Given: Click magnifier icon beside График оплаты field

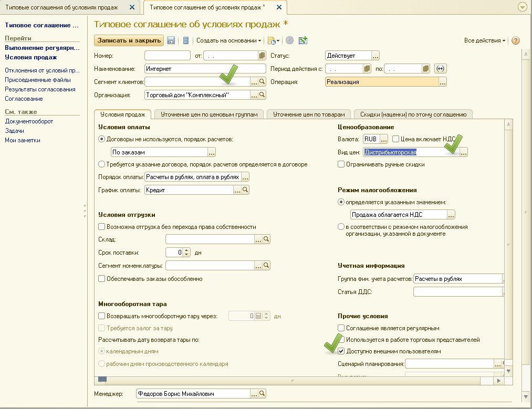Looking at the screenshot, I should 245,190.
